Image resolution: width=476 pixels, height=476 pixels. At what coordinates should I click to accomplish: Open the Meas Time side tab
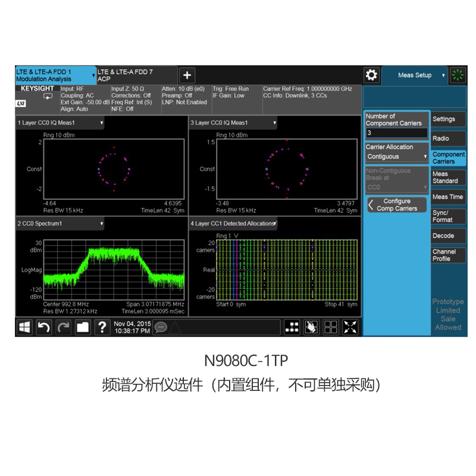(448, 197)
